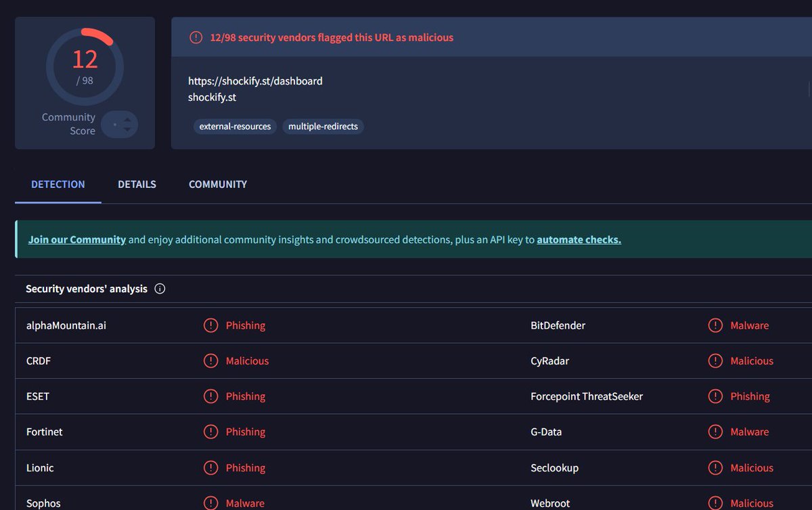812x510 pixels.
Task: Click the alert icon in malicious banner
Action: [196, 37]
